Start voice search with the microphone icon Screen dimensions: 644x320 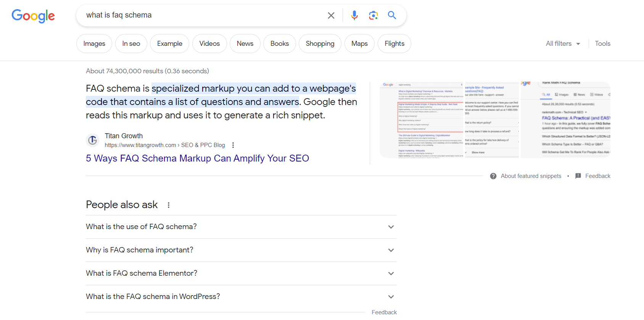354,15
